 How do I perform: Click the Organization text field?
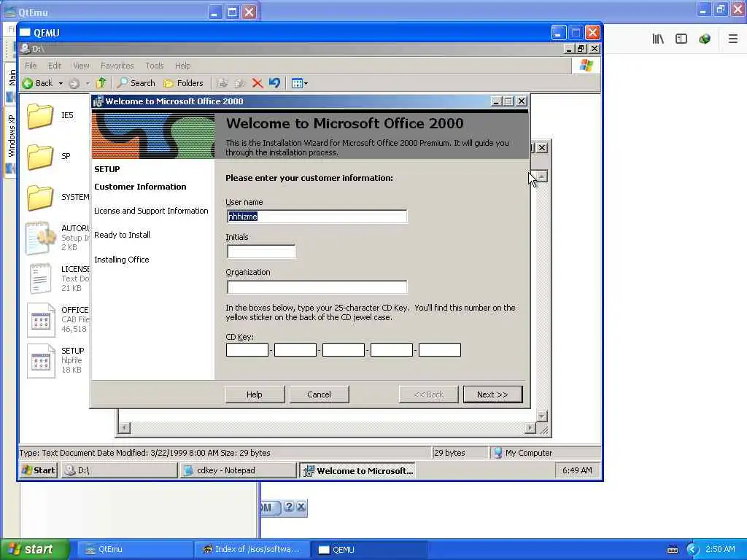317,287
